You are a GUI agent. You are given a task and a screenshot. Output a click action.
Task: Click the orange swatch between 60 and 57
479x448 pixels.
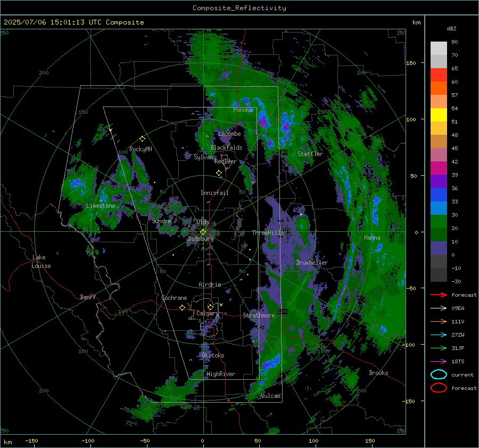point(439,88)
